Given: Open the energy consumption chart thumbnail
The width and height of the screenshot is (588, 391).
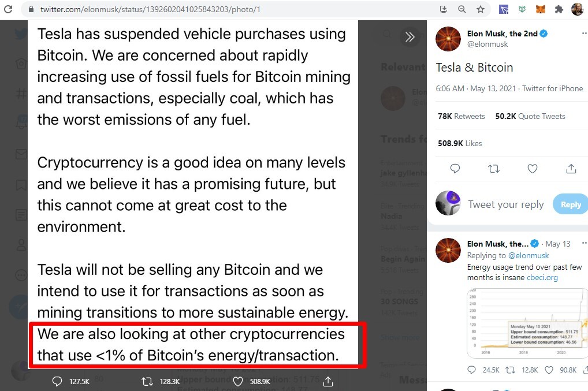Looking at the screenshot, I should (527, 323).
